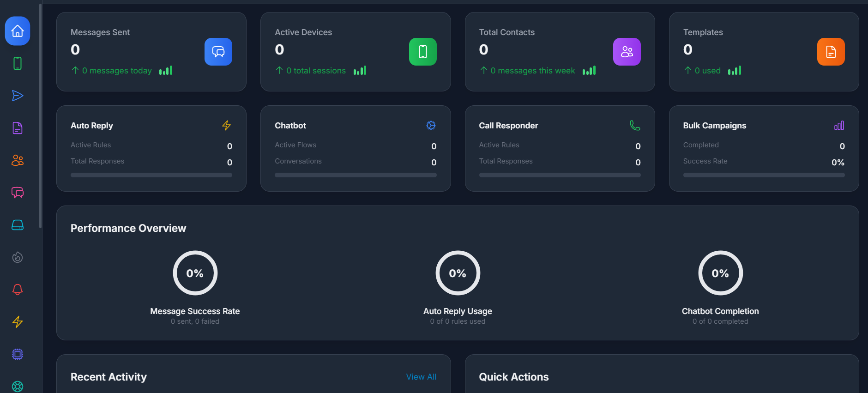Screen dimensions: 868x393
Task: Click the green Active Devices card icon
Action: (x=422, y=52)
